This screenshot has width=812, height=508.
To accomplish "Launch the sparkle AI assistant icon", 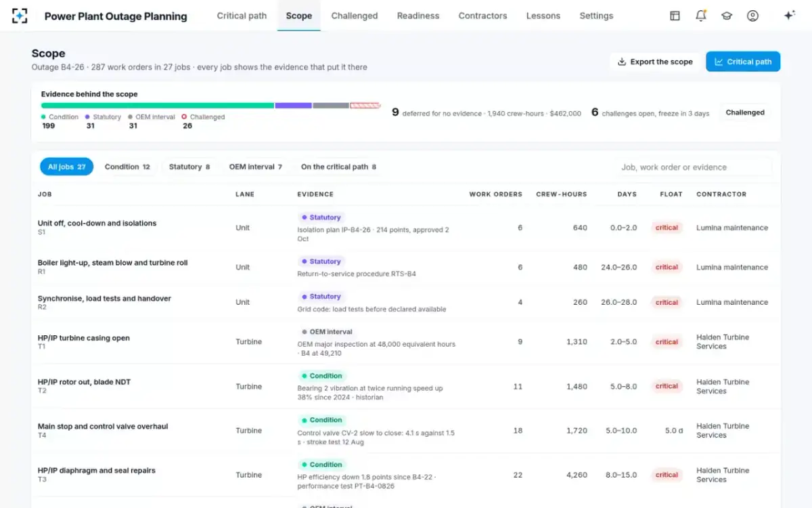I will click(x=789, y=16).
